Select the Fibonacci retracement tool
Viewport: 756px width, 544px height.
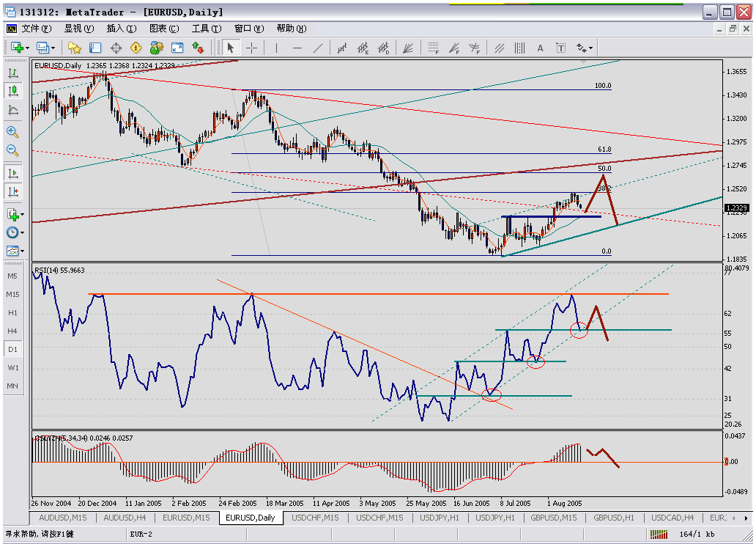[x=434, y=48]
